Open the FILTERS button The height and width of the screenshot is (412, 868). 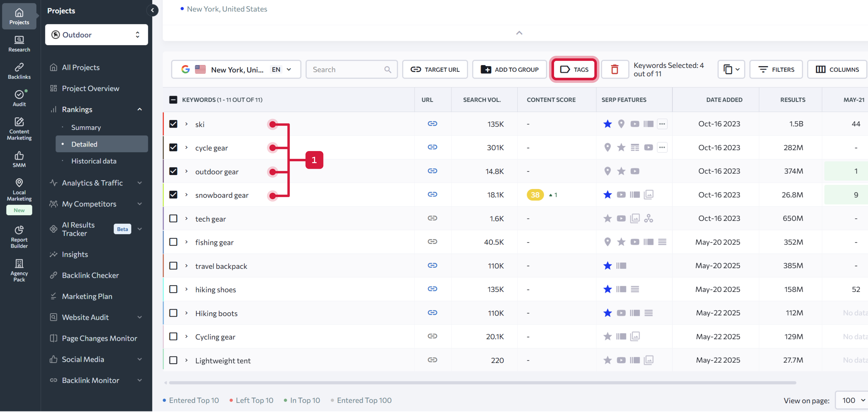pyautogui.click(x=776, y=69)
